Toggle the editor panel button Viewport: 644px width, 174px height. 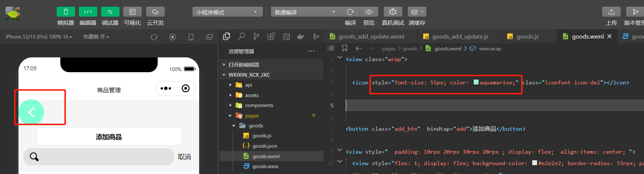click(88, 12)
